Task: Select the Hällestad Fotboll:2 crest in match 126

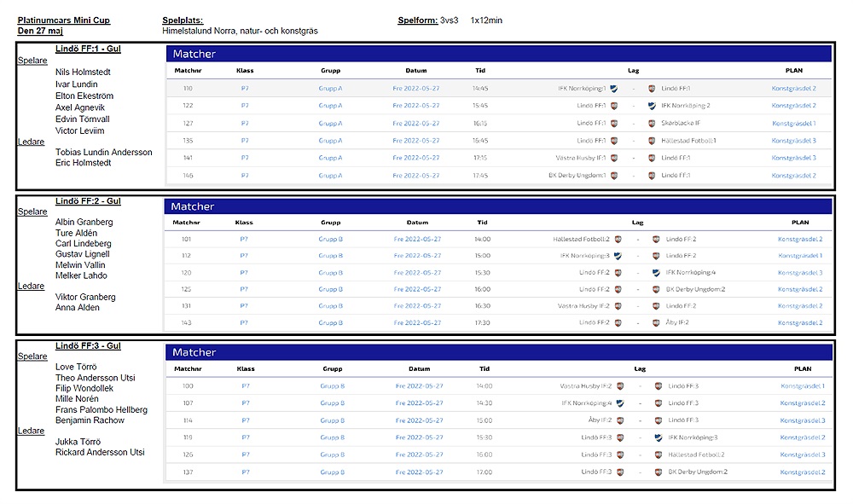Action: click(659, 455)
